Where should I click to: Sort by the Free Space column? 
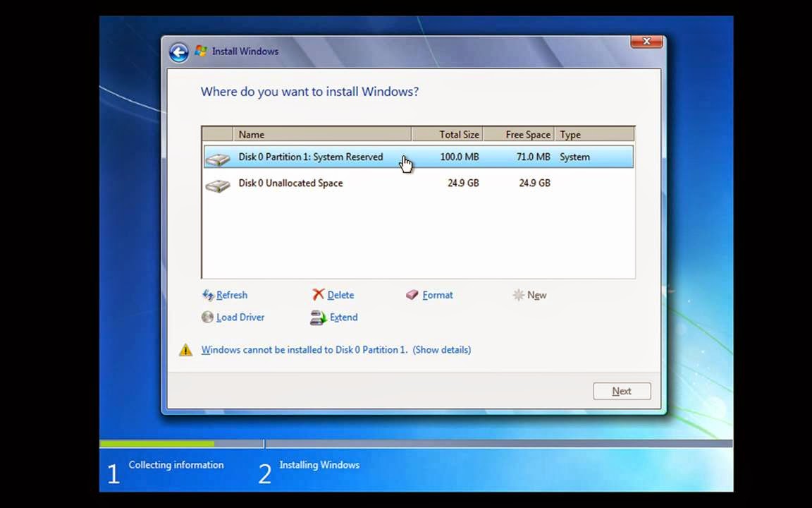(x=528, y=134)
